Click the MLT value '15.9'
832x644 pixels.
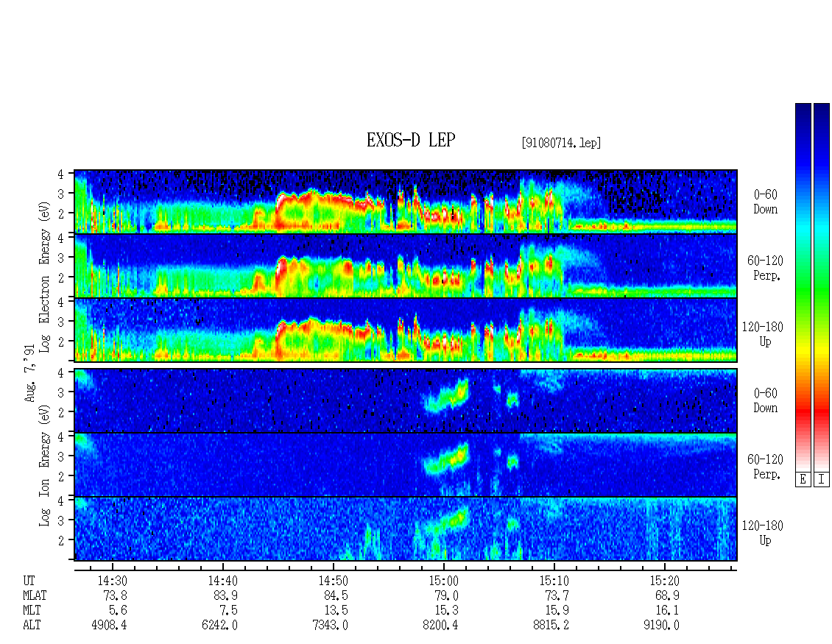[x=557, y=611]
